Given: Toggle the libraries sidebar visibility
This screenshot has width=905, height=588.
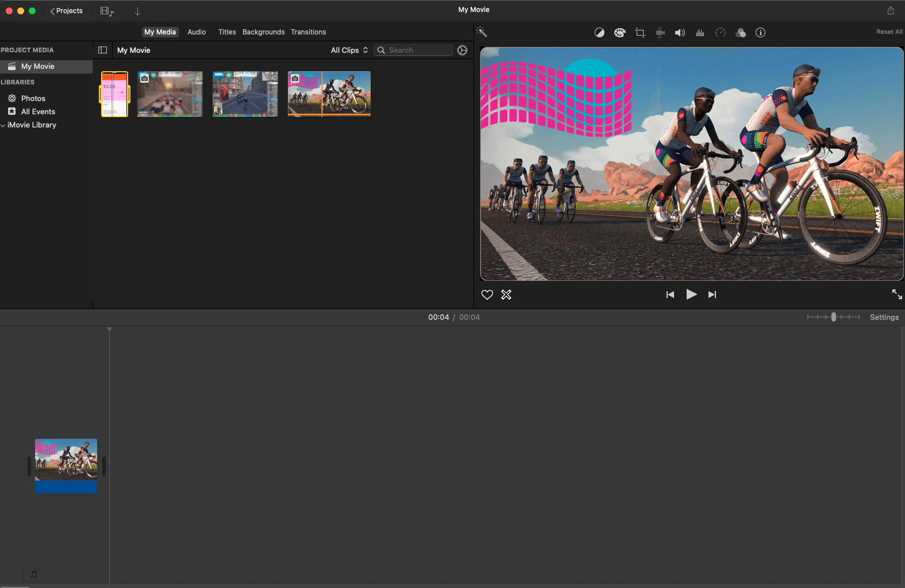Looking at the screenshot, I should coord(103,50).
